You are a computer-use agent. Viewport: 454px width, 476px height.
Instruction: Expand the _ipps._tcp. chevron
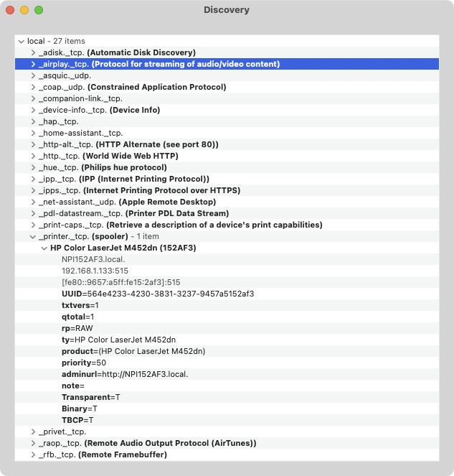[33, 190]
